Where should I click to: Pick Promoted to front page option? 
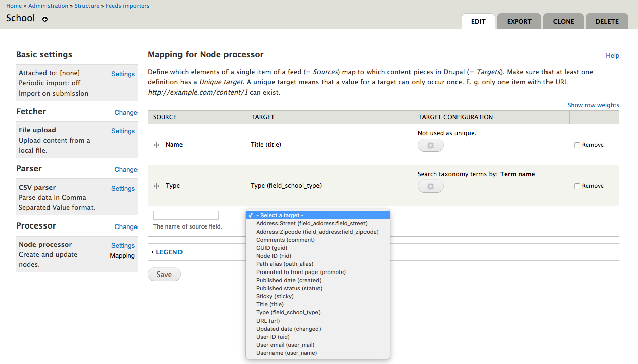pyautogui.click(x=317, y=272)
